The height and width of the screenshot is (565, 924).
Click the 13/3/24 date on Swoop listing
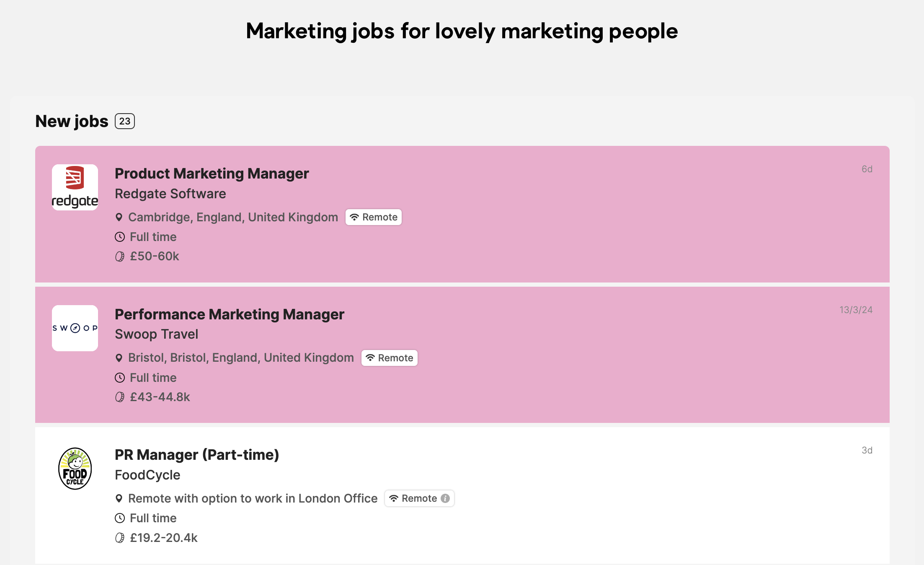click(x=855, y=310)
